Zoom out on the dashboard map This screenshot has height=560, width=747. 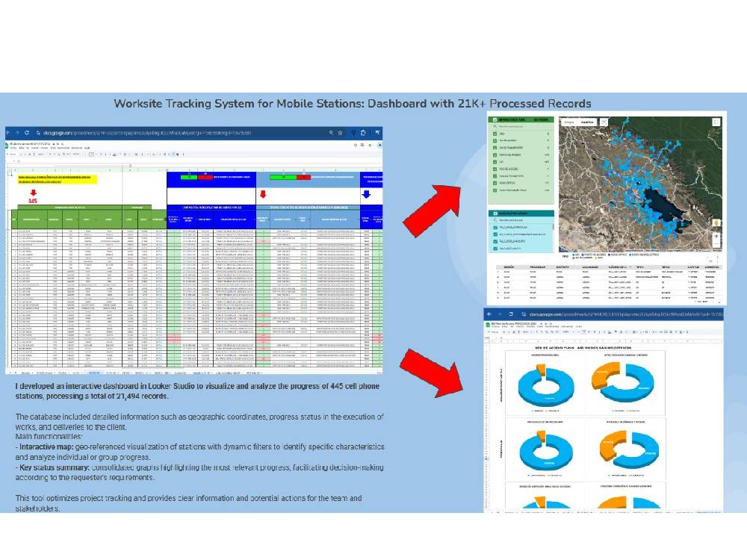click(716, 243)
